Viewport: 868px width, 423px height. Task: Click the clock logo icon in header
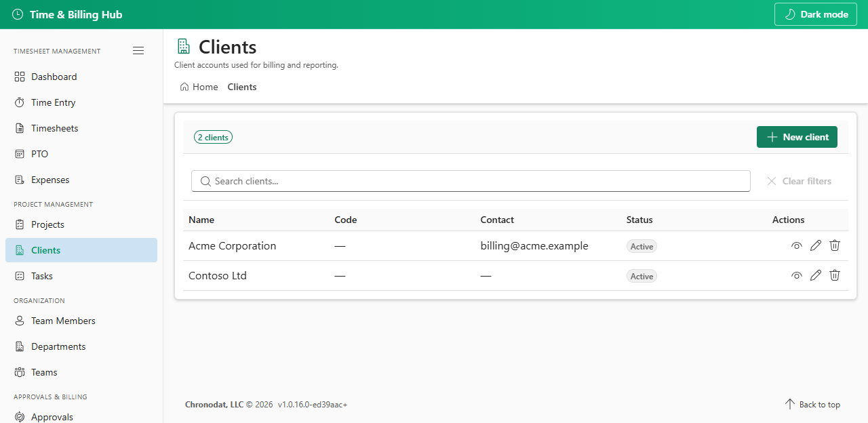[x=18, y=14]
